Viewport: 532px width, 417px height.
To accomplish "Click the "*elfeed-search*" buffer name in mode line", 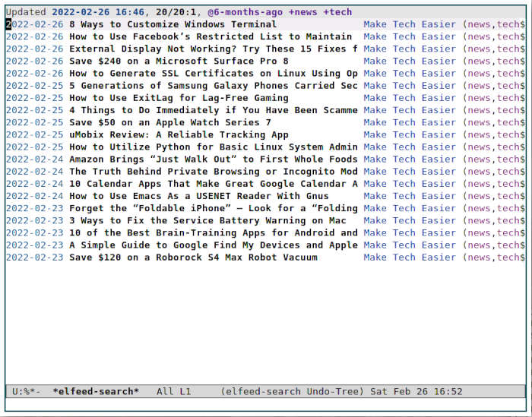I will tap(96, 392).
